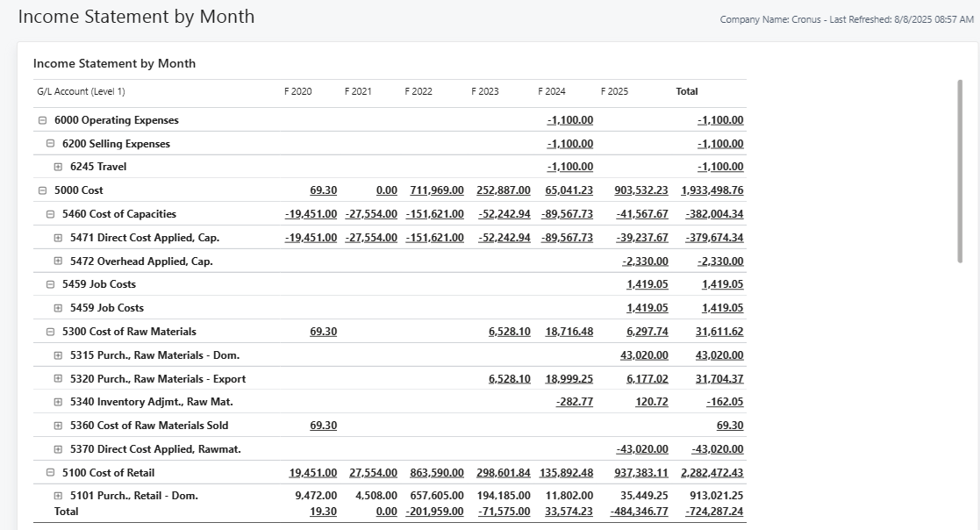Click the G/L Account (Level 1) header

point(81,91)
